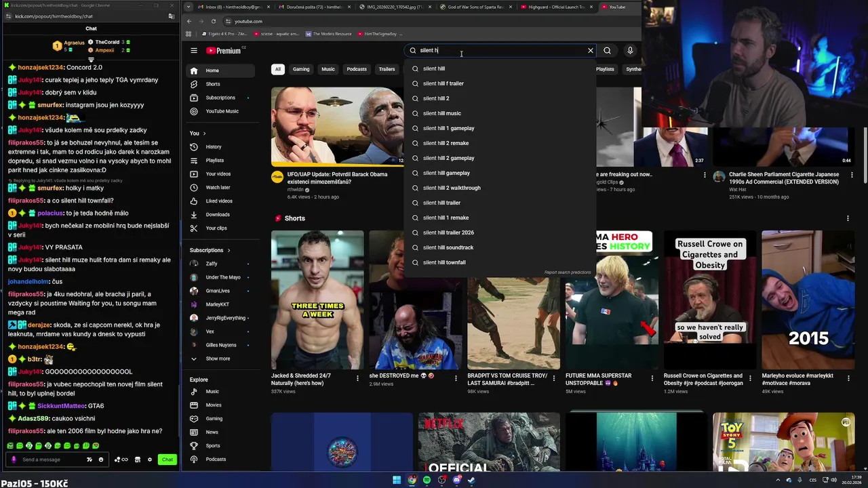Open Watch later in the sidebar
The width and height of the screenshot is (868, 488).
point(220,188)
